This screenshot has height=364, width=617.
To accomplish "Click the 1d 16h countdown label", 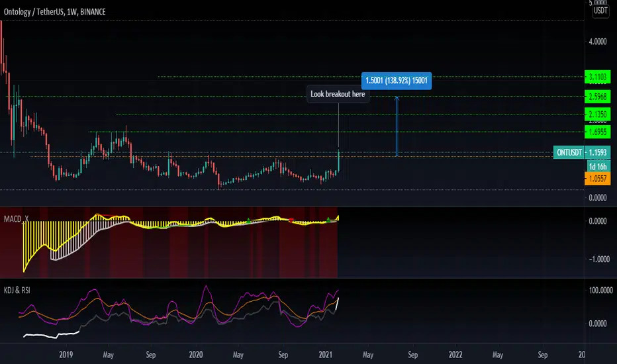I will [598, 167].
